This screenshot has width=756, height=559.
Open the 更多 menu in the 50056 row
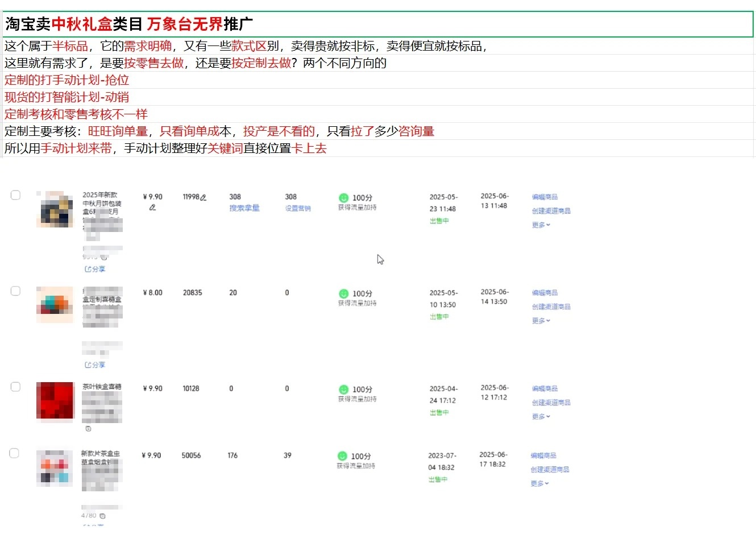click(x=540, y=483)
